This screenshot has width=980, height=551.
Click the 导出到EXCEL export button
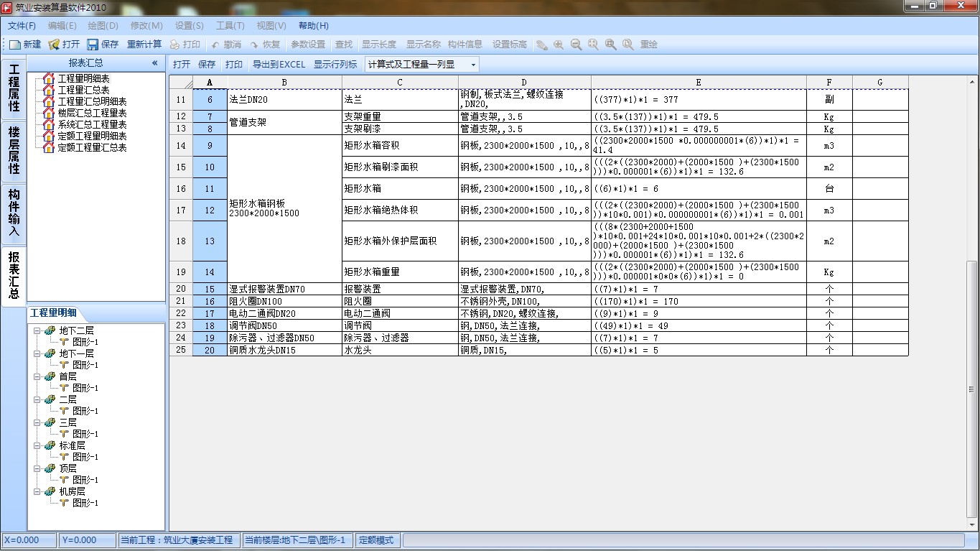[x=278, y=64]
